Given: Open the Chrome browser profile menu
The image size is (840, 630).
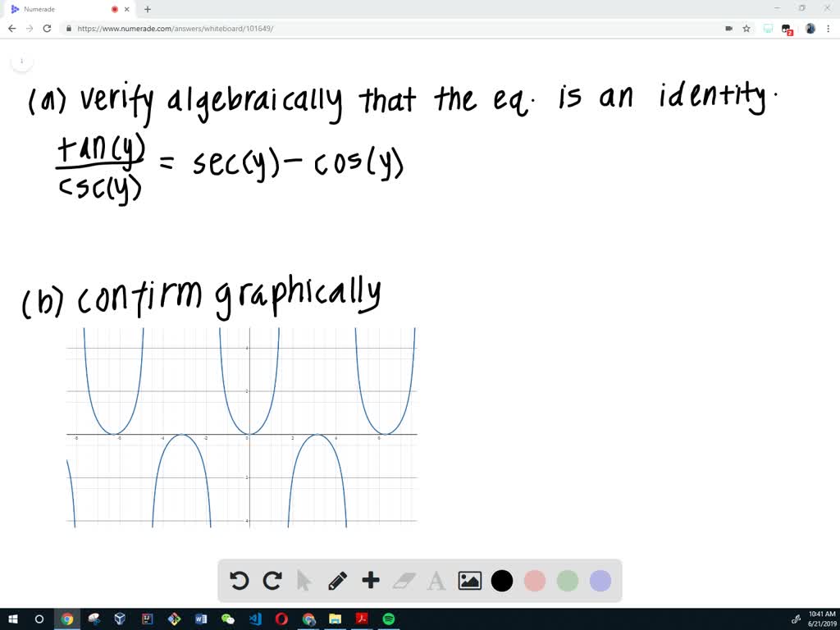Looking at the screenshot, I should (x=810, y=28).
